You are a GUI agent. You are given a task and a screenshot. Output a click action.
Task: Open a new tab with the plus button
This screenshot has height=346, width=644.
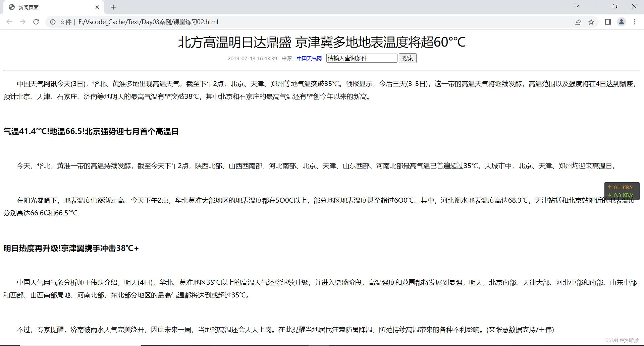pos(113,7)
